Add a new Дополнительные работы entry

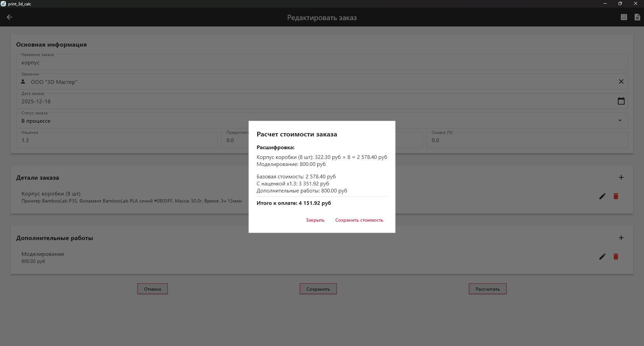coord(621,238)
